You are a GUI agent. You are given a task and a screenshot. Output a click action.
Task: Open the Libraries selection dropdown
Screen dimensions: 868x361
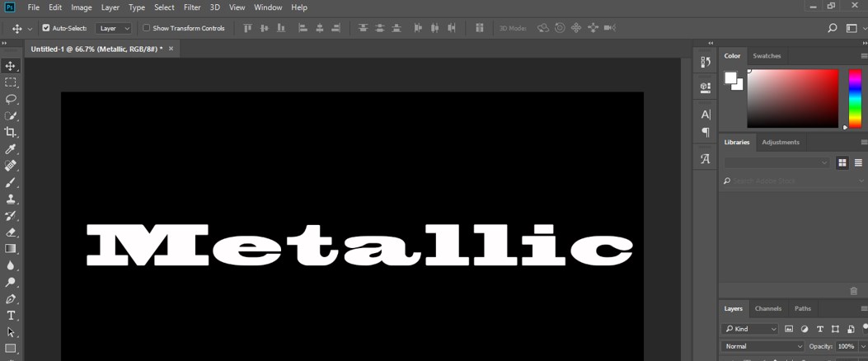(x=777, y=163)
